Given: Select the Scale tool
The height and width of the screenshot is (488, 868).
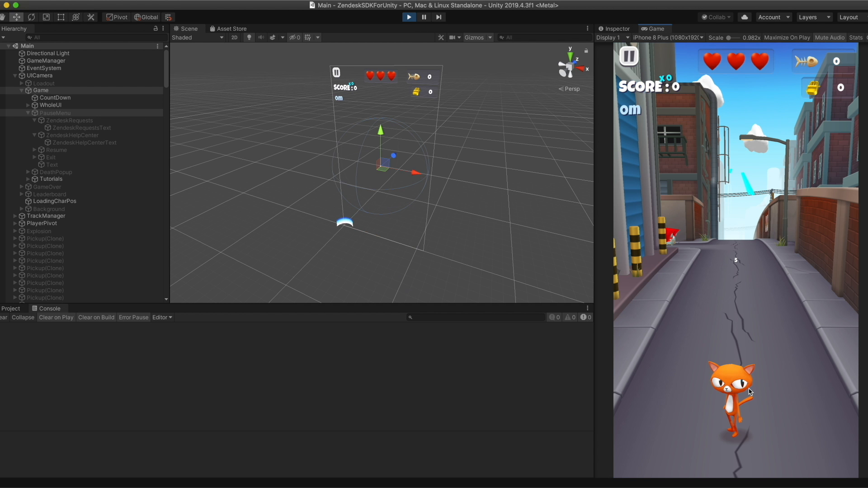Looking at the screenshot, I should [46, 17].
